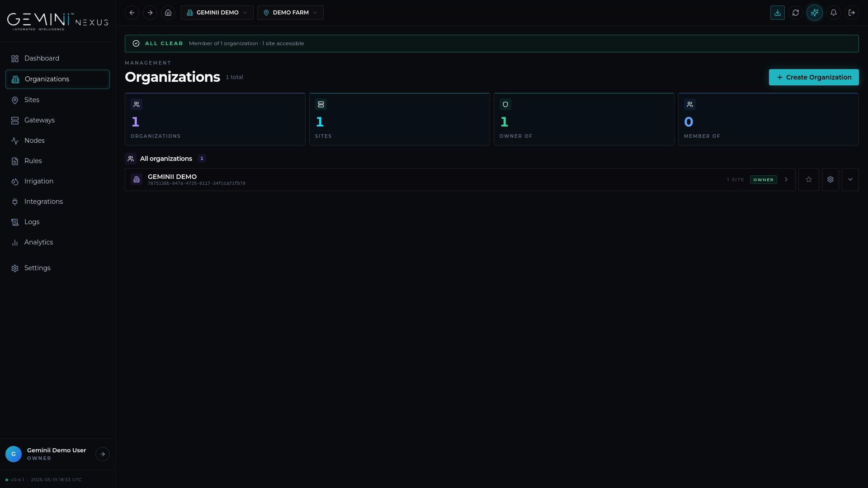The width and height of the screenshot is (868, 488).
Task: Open the GEMINII DEMO organization row
Action: (460, 180)
